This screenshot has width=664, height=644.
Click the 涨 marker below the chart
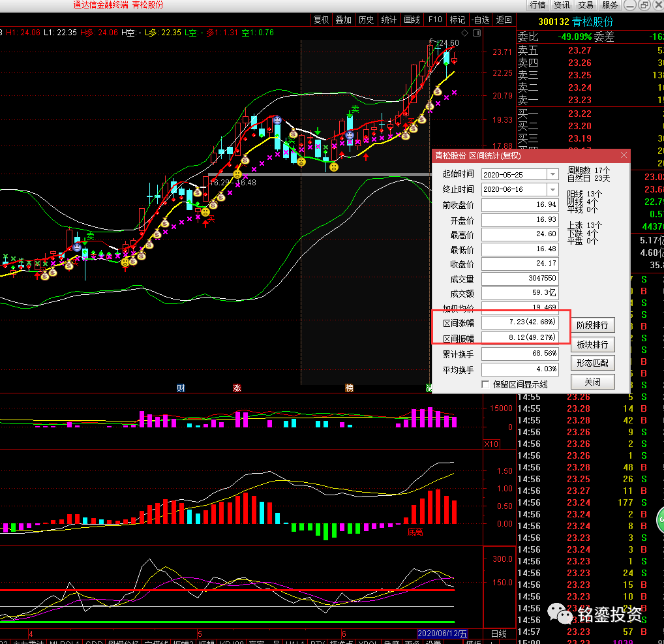point(237,388)
